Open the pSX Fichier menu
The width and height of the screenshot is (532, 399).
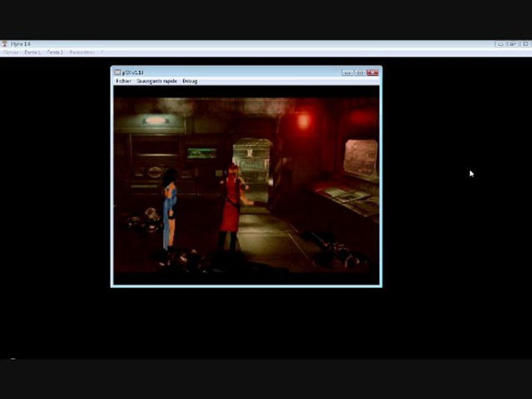pyautogui.click(x=124, y=81)
